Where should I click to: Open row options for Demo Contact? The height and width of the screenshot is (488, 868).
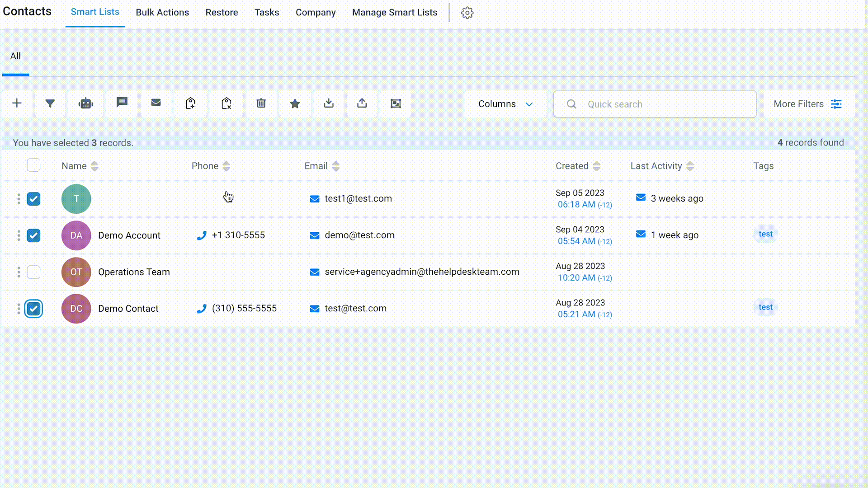[x=19, y=309]
